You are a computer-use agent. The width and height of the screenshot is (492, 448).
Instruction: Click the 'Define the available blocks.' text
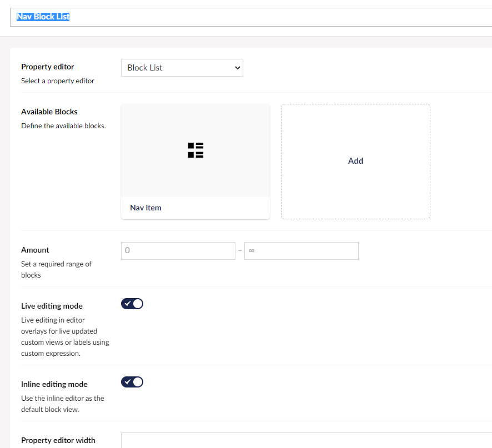tap(63, 126)
